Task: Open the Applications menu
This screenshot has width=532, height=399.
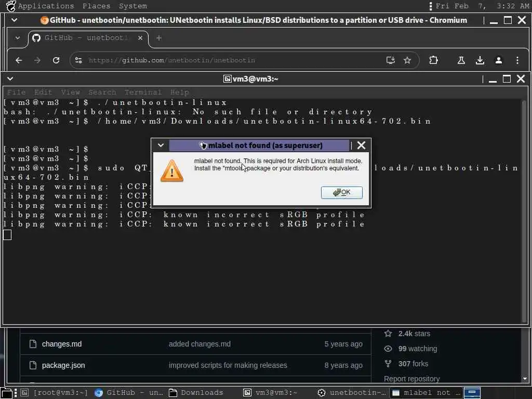Action: click(x=46, y=6)
